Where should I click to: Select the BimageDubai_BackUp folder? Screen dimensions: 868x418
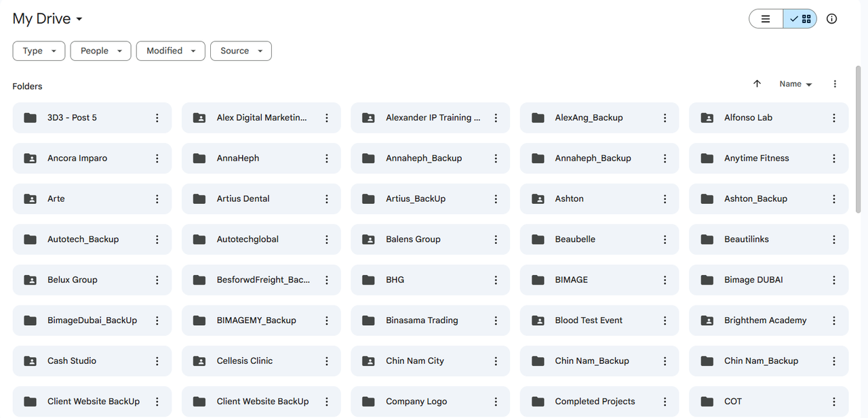click(92, 320)
